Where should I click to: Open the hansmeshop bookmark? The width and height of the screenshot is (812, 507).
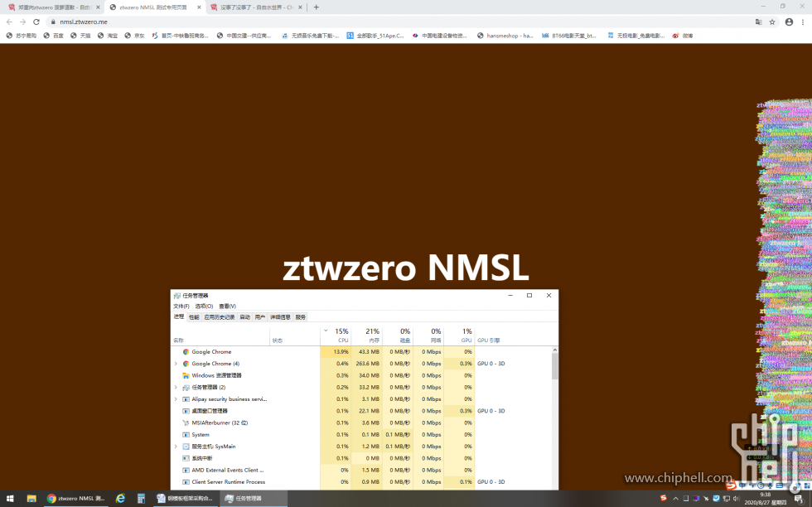(x=505, y=36)
